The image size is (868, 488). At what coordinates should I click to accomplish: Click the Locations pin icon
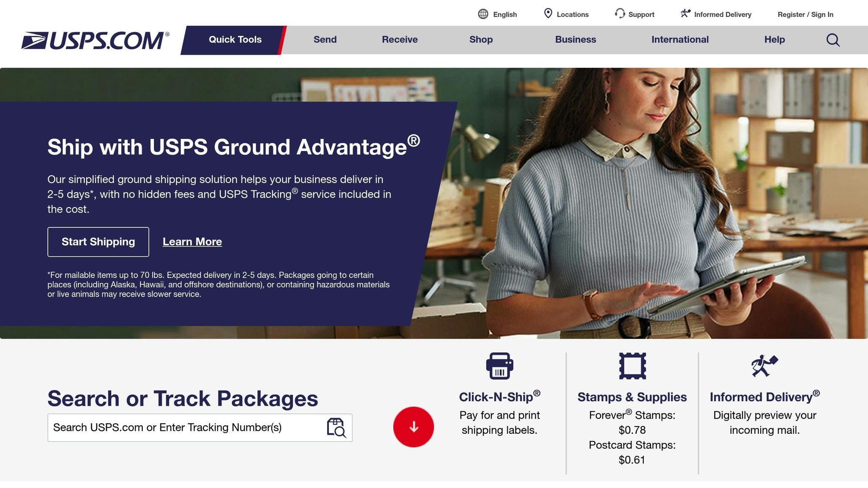pyautogui.click(x=549, y=14)
